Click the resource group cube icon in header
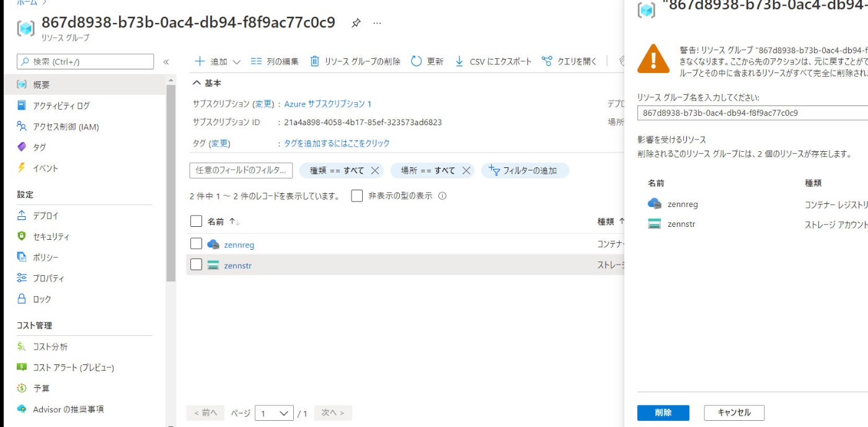 (x=26, y=28)
